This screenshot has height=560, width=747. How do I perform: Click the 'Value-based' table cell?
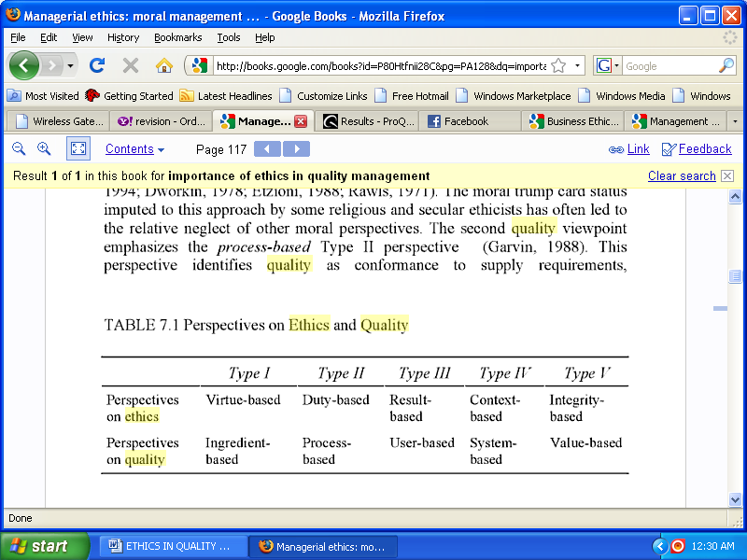586,442
